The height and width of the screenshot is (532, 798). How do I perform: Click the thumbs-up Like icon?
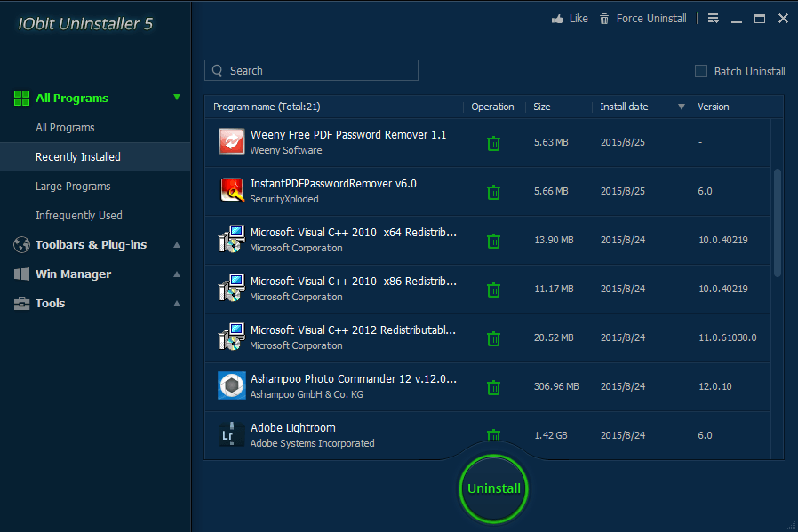557,19
